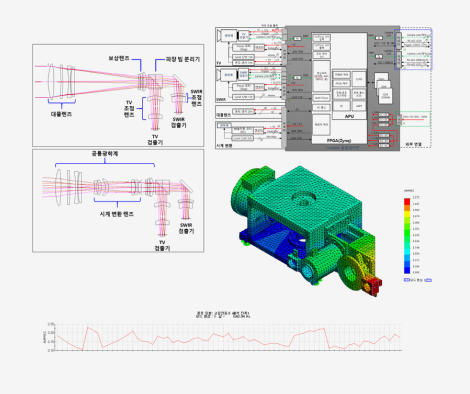The width and height of the screenshot is (470, 394).
Task: Select the FPGA(Zynq) label in the block diagram
Action: point(339,141)
